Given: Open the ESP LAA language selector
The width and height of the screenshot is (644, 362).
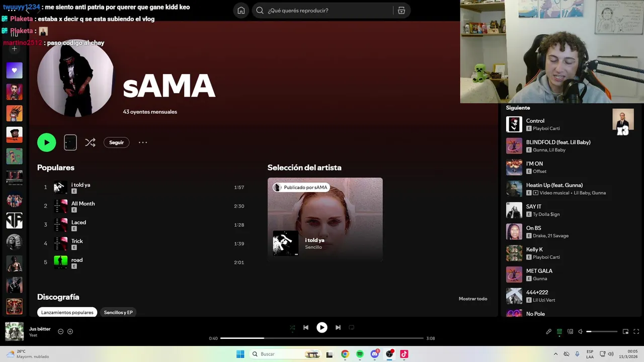Looking at the screenshot, I should (590, 354).
